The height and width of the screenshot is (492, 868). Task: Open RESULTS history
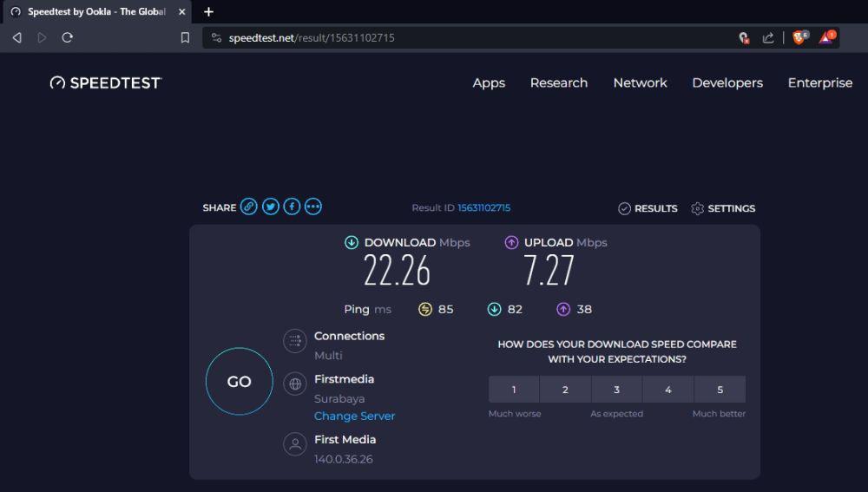(x=648, y=208)
